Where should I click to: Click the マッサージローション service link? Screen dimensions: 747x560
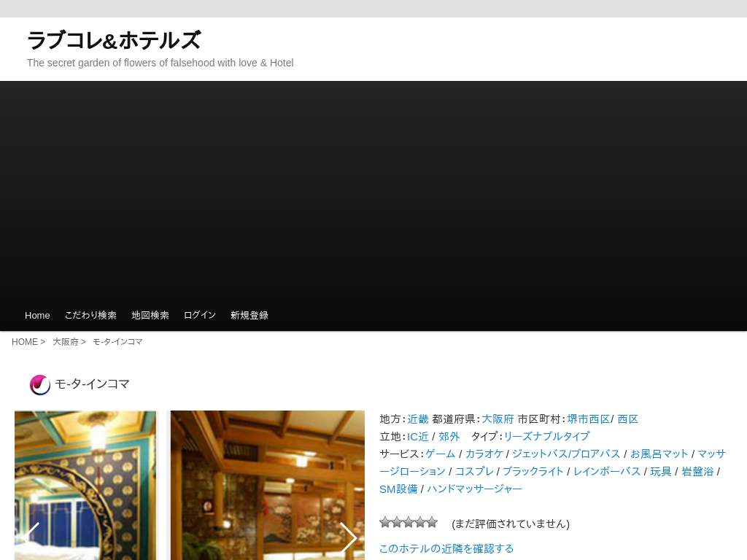point(413,472)
